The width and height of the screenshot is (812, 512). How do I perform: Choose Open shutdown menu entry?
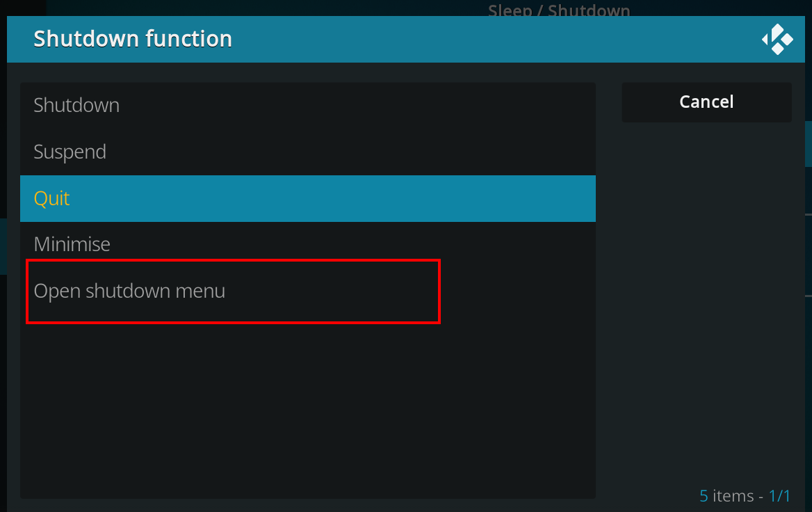pyautogui.click(x=307, y=291)
